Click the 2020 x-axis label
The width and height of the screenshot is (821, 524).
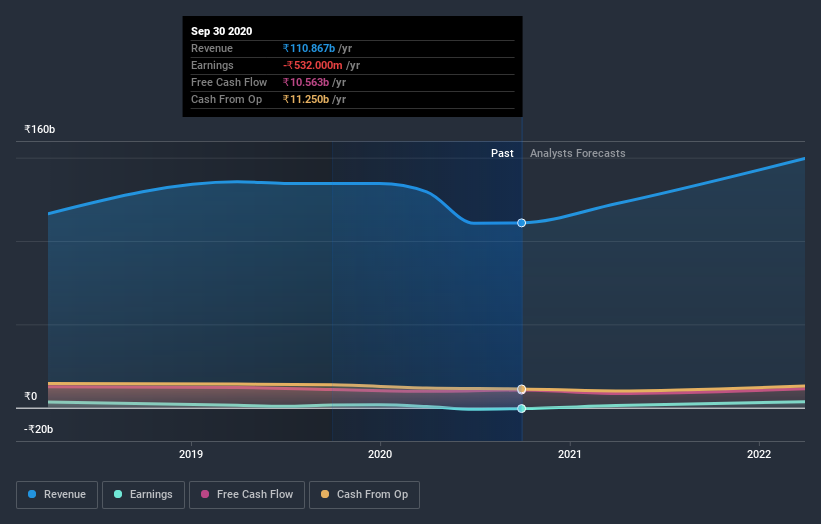point(380,454)
